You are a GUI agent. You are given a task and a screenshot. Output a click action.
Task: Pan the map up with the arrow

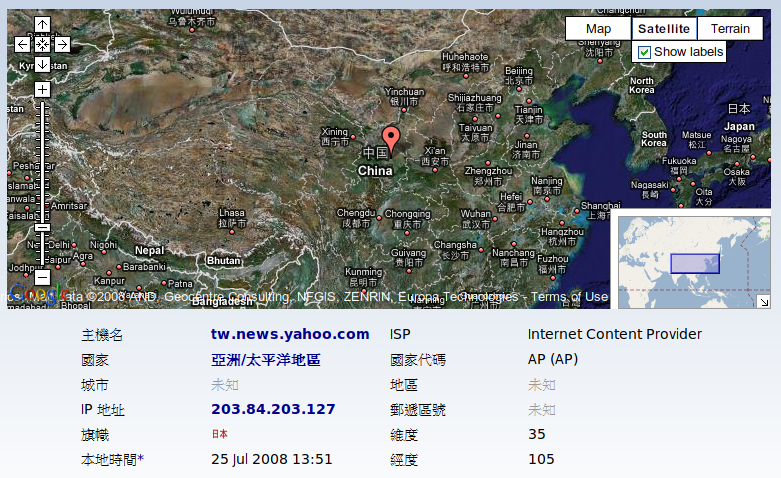pos(42,24)
